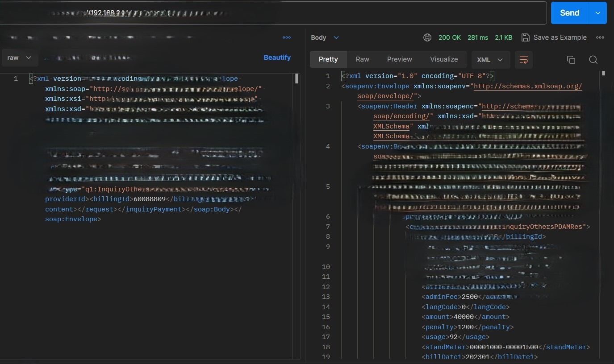Save the response as Example
This screenshot has width=614, height=364.
click(x=554, y=37)
